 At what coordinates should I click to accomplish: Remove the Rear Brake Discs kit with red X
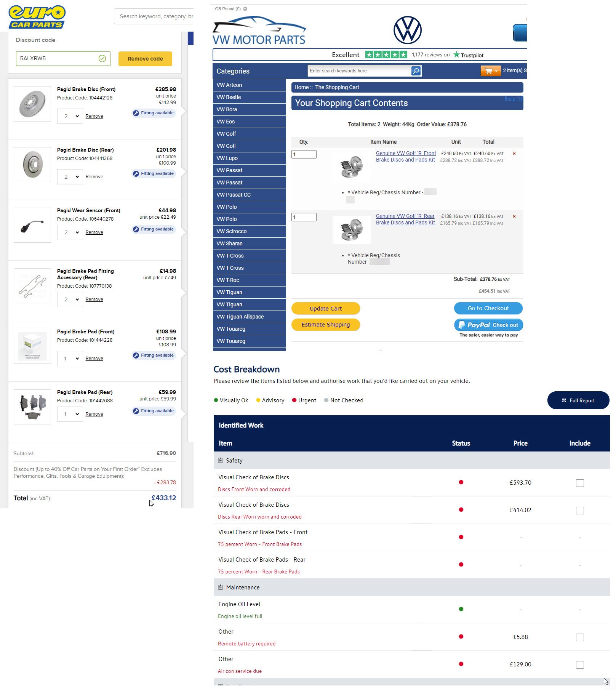[514, 216]
